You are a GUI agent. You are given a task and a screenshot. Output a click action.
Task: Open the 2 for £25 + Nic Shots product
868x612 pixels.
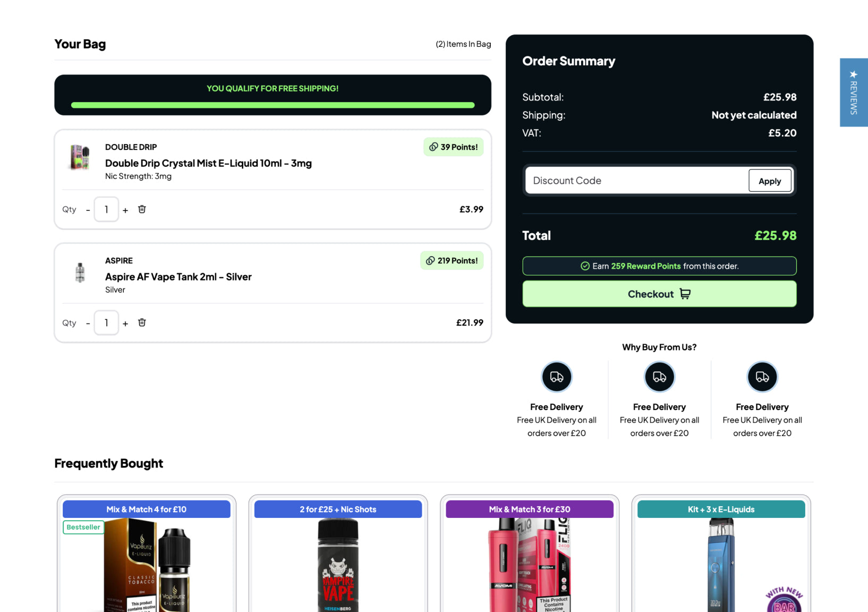(338, 563)
